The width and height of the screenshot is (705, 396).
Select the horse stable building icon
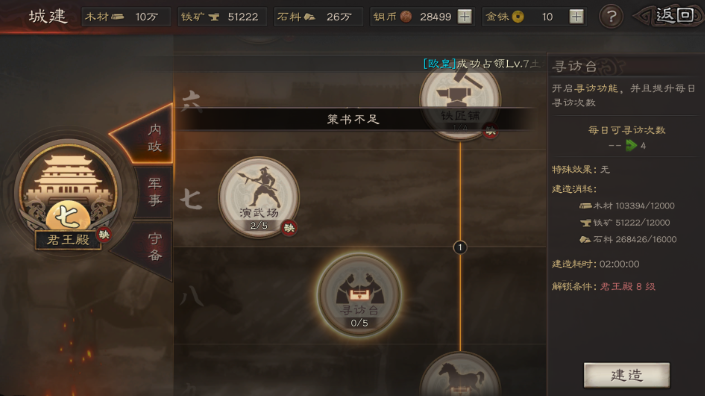click(460, 374)
